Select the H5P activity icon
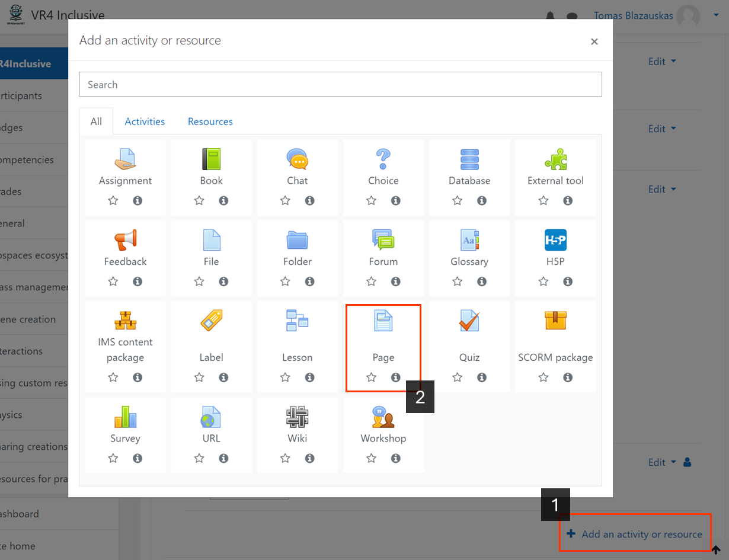 [555, 240]
